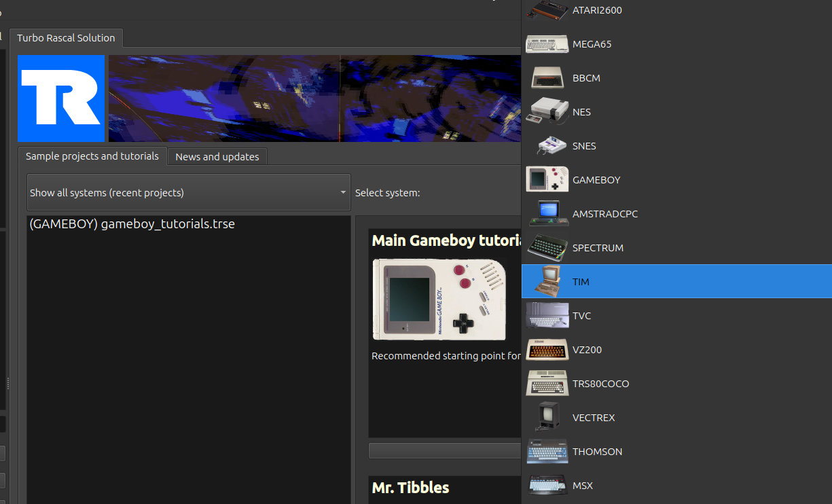Switch to Sample projects and tutorials tab
This screenshot has height=504, width=832.
[x=92, y=156]
